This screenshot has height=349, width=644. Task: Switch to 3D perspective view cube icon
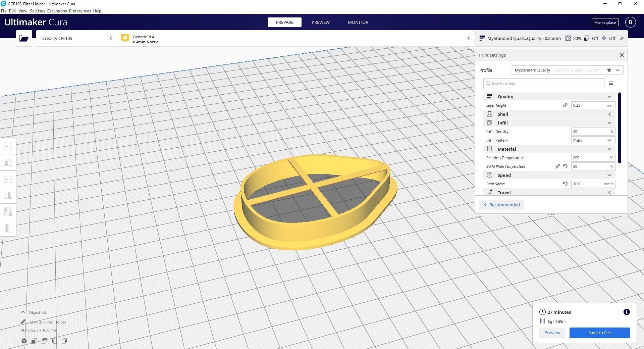coord(24,341)
